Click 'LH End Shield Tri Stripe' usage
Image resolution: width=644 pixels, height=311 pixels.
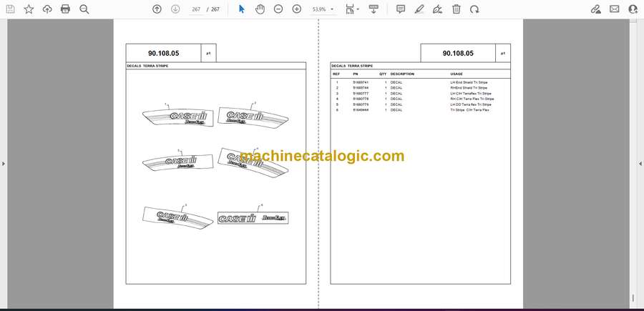[469, 82]
